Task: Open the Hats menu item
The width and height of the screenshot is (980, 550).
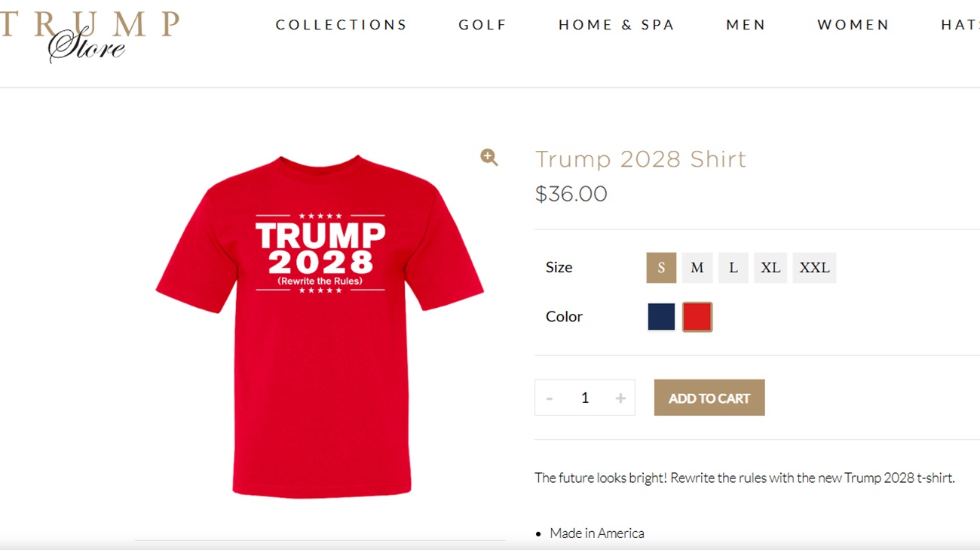Action: (960, 25)
